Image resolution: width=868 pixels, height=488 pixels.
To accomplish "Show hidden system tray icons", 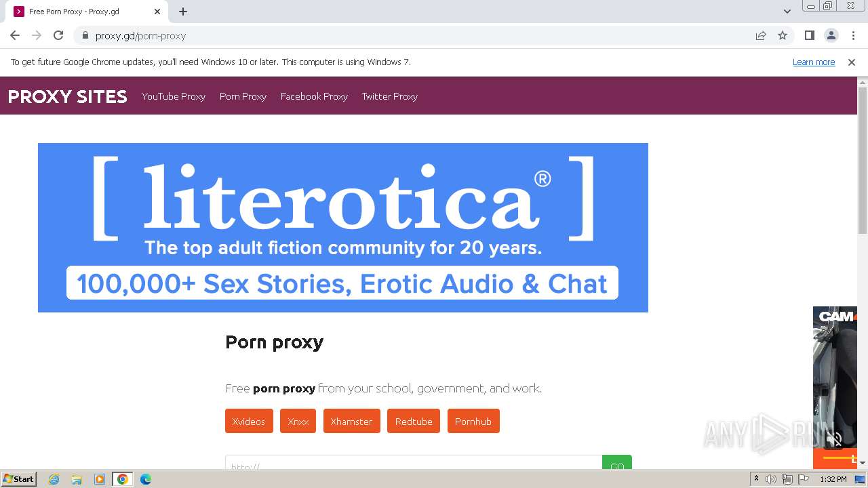I will pyautogui.click(x=756, y=479).
